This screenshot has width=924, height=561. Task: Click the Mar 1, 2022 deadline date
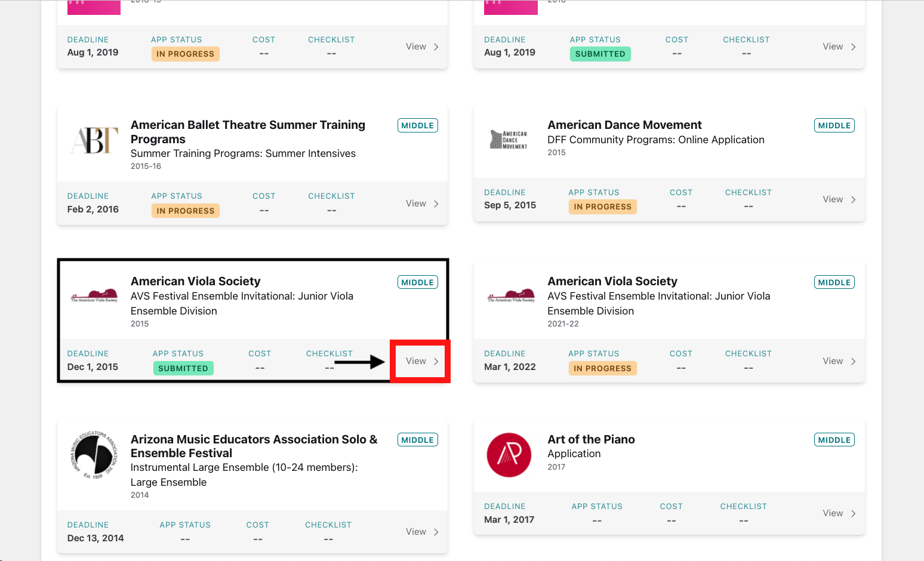tap(510, 366)
